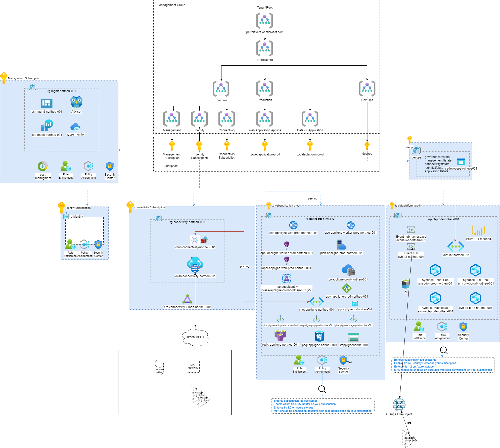Click the sadevopspetroineos001 storage account icon

click(461, 162)
